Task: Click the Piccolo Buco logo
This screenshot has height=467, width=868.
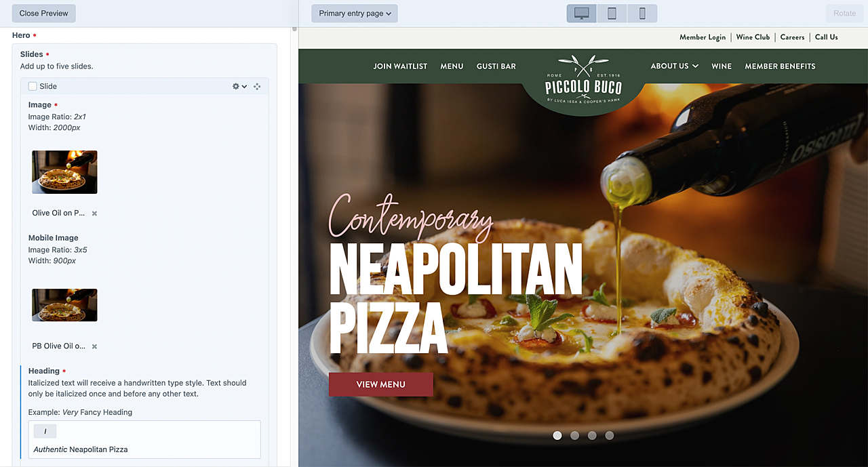Action: [x=583, y=81]
